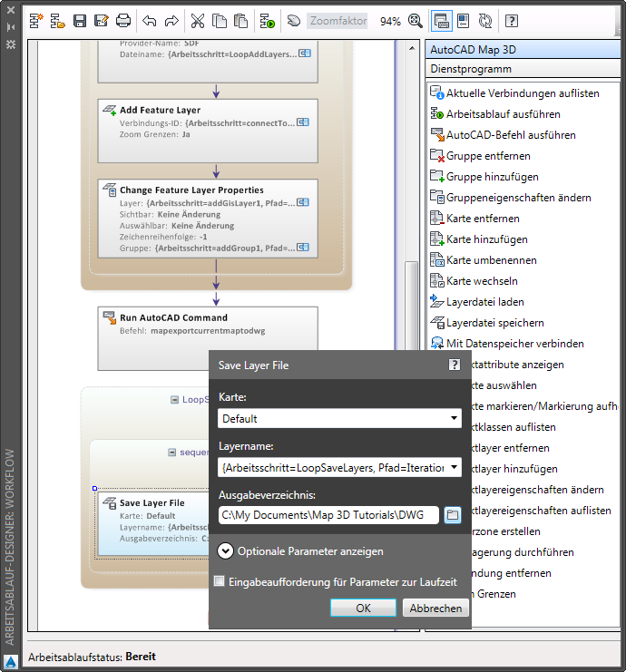
Task: Click the Run Workflow toolbar icon
Action: click(x=268, y=21)
